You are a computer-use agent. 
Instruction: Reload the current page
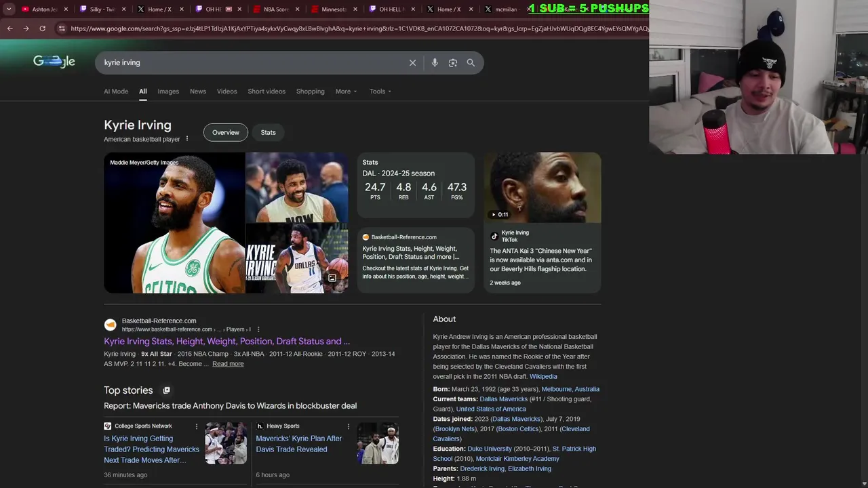coord(42,28)
